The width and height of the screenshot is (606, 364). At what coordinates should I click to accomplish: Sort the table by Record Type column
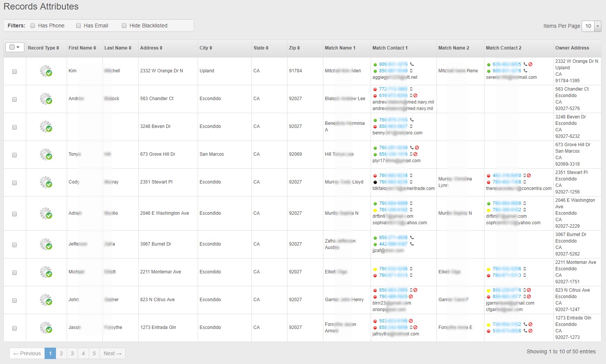43,48
